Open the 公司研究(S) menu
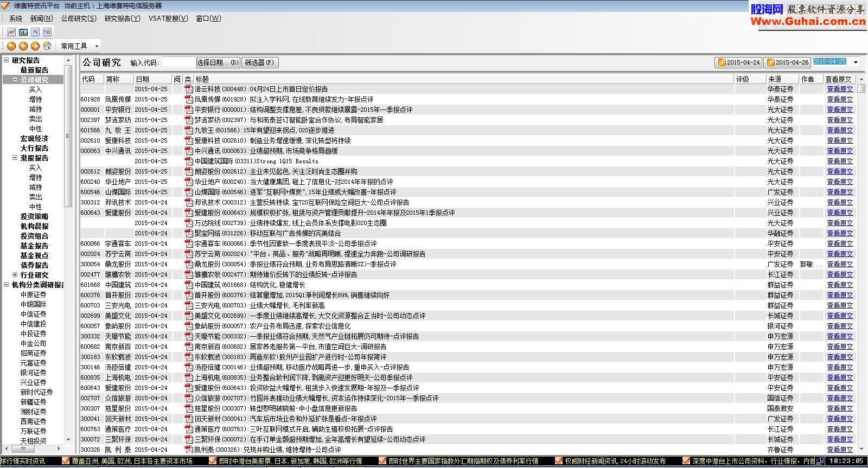 (x=79, y=18)
